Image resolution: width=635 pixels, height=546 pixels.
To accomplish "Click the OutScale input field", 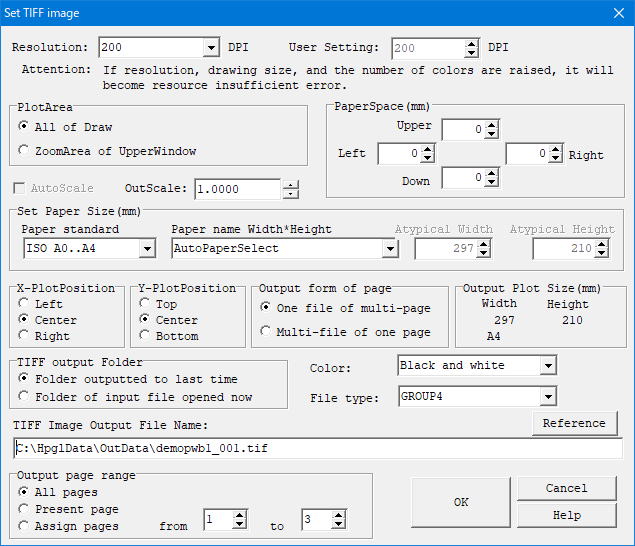I will (x=238, y=189).
